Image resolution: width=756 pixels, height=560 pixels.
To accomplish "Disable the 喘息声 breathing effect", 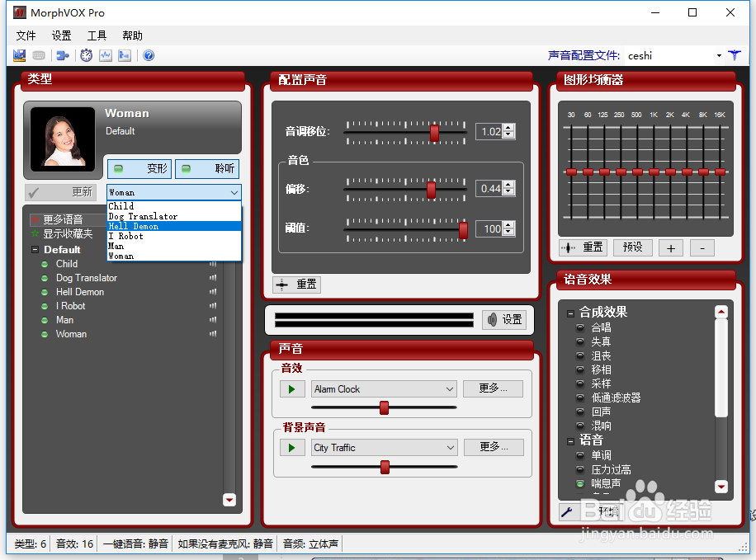I will click(x=580, y=483).
